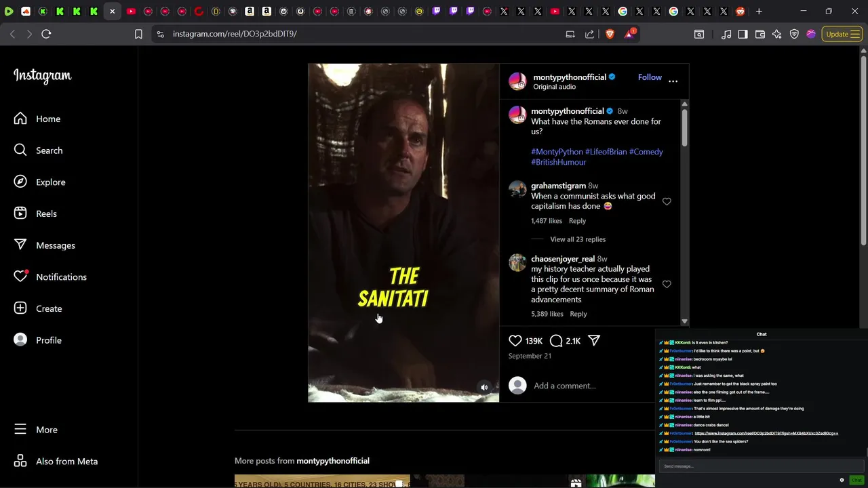Like grahamstigram's comment

[667, 201]
